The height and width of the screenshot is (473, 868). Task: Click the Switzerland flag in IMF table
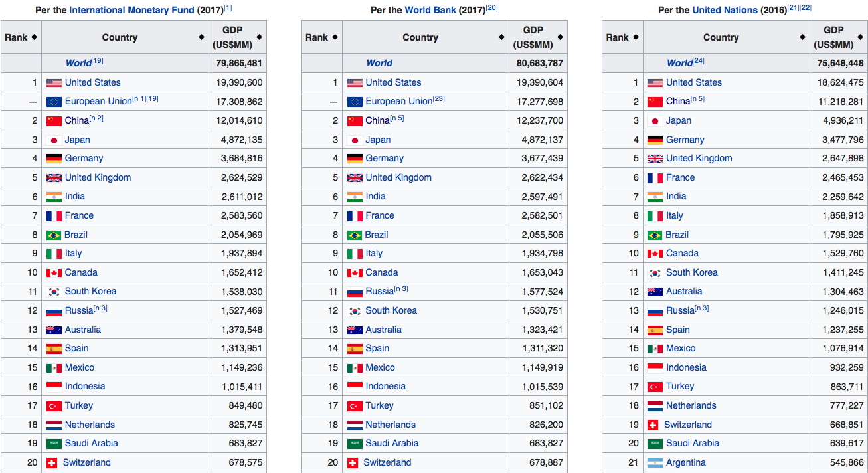tap(52, 463)
